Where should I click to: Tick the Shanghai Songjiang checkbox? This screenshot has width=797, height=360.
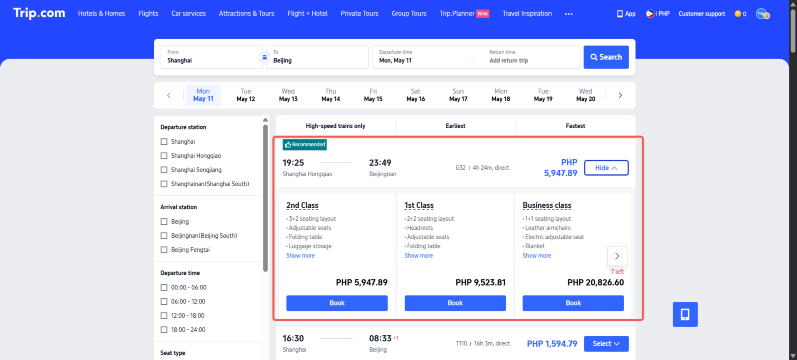[x=164, y=169]
